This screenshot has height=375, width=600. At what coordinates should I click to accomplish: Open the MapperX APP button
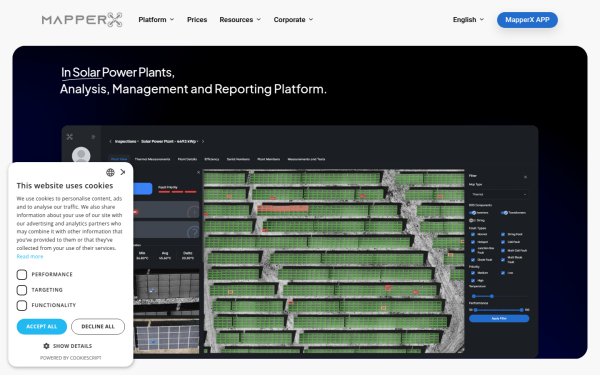[527, 20]
